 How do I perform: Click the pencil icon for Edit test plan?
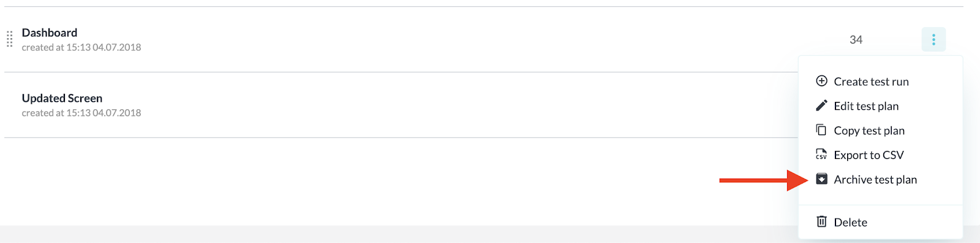tap(821, 106)
